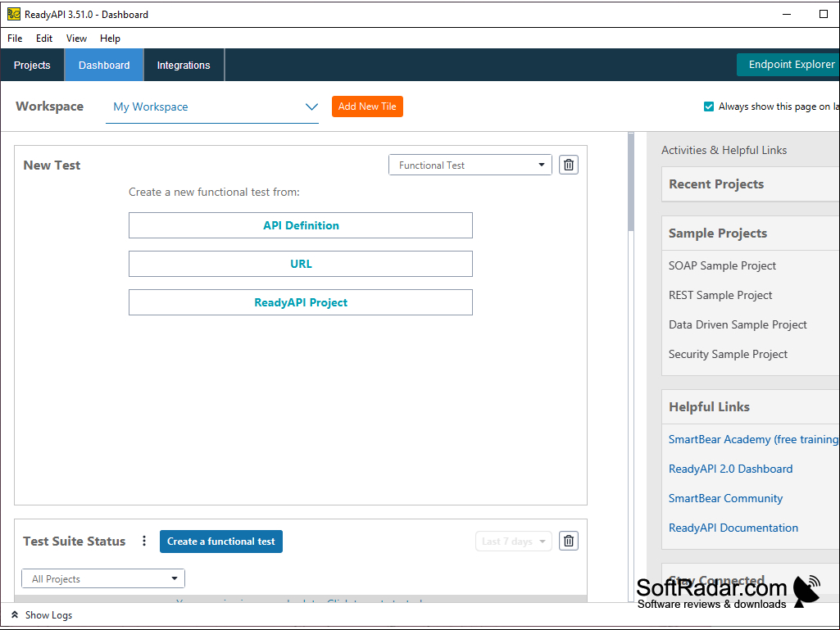Open the File menu
840x630 pixels.
15,39
